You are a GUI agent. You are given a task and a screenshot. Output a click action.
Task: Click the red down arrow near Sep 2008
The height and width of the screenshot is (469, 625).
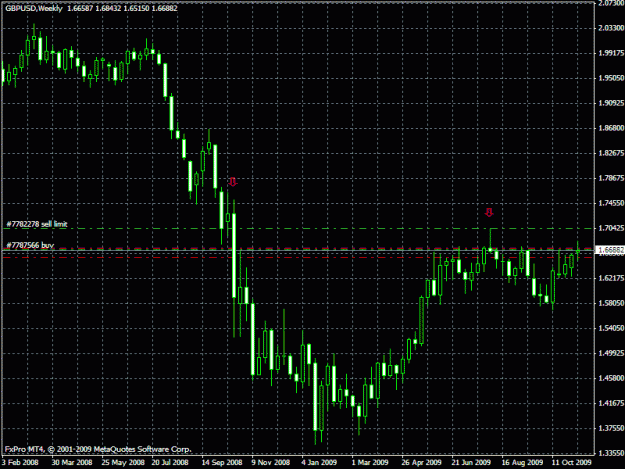[233, 182]
